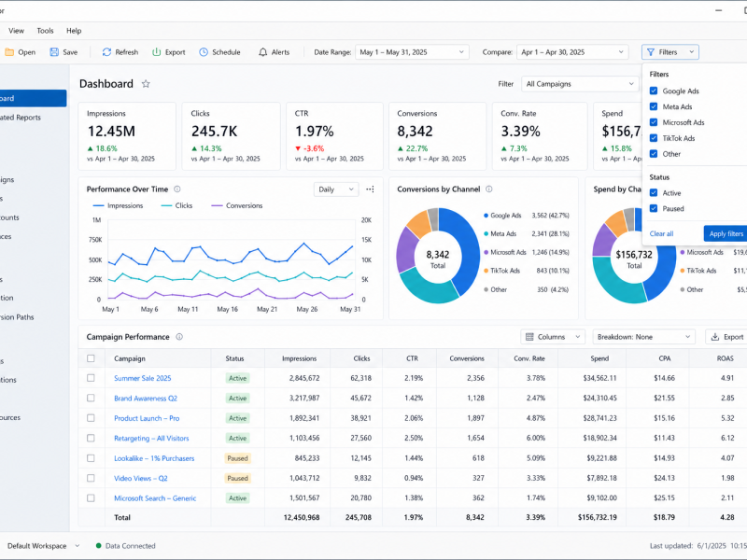
Task: Click the Apply filters button
Action: (x=726, y=233)
